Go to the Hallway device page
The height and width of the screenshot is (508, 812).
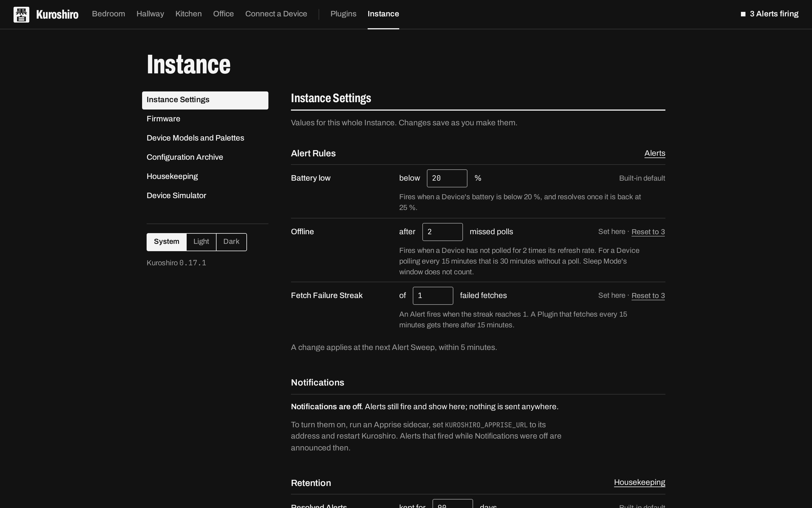(x=150, y=14)
